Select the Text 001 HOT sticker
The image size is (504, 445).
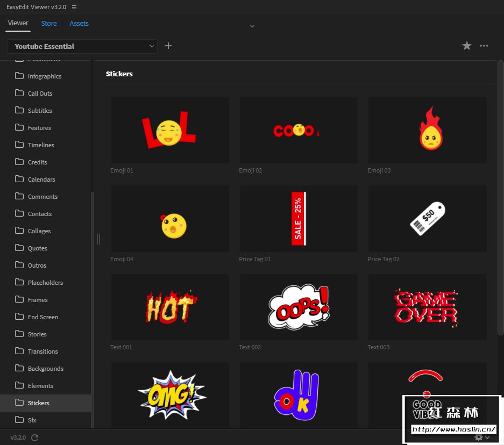click(170, 307)
